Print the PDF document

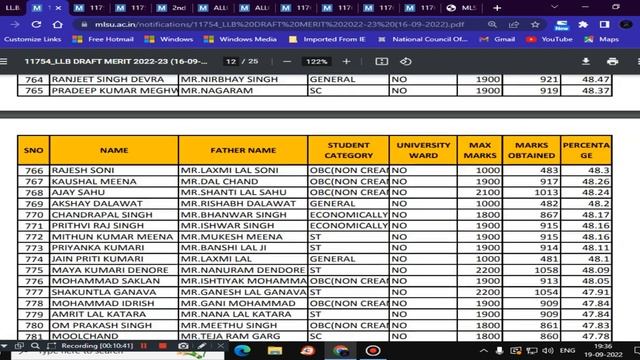click(612, 61)
